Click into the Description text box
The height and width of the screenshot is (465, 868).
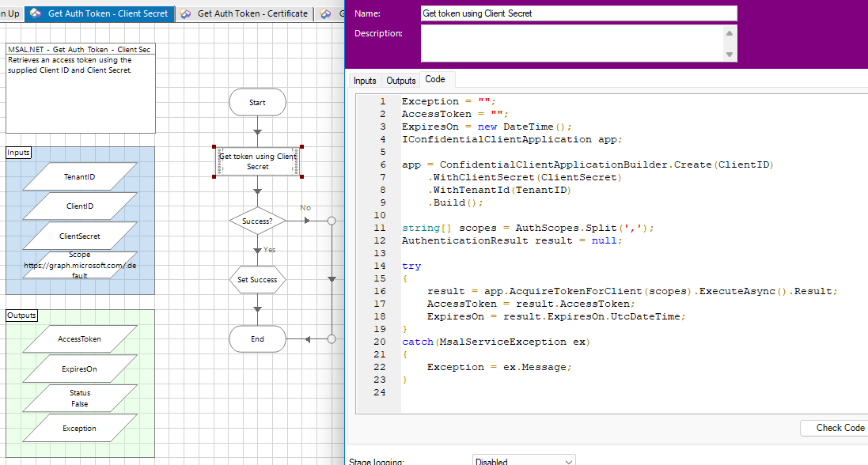(x=571, y=43)
